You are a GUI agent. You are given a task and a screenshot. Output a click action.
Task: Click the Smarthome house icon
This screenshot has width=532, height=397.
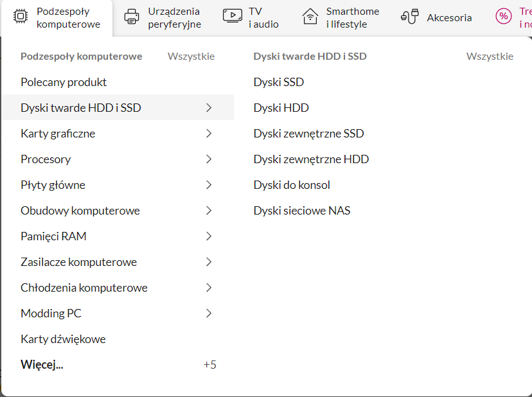coord(310,17)
